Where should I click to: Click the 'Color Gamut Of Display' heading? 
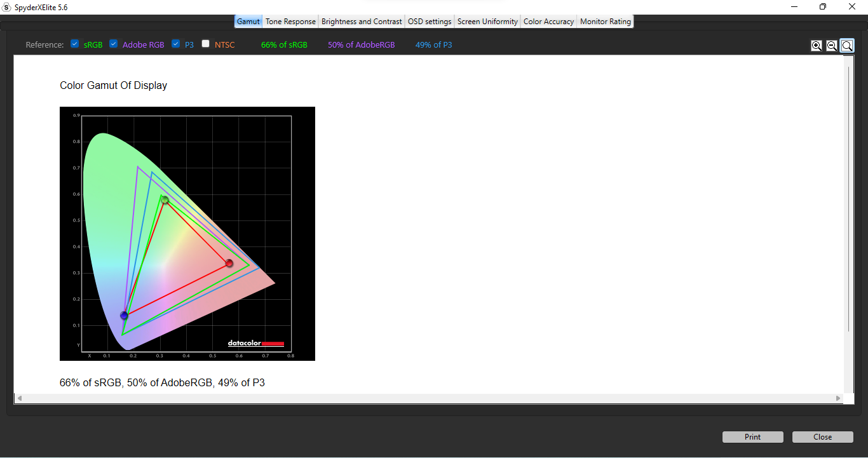[x=113, y=86]
